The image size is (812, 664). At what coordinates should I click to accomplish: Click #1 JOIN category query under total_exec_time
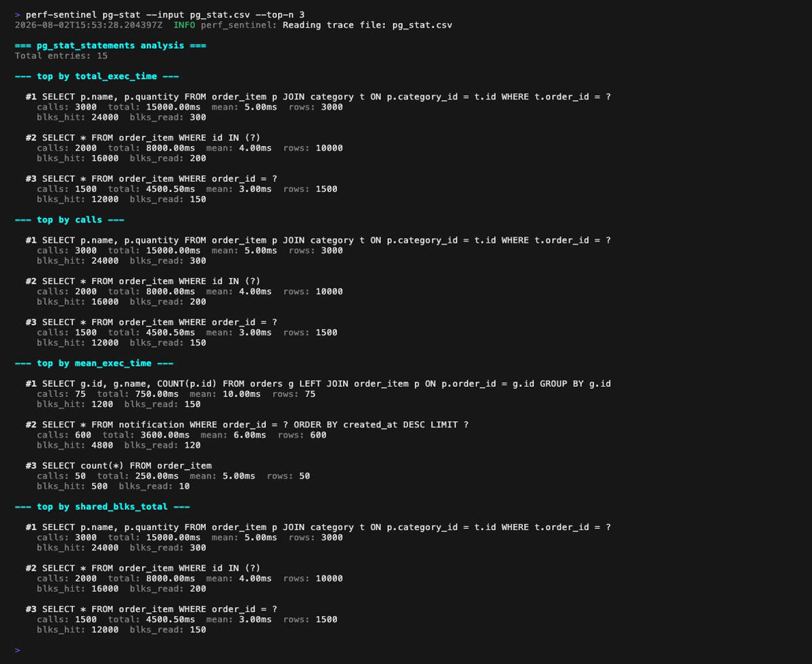click(318, 97)
